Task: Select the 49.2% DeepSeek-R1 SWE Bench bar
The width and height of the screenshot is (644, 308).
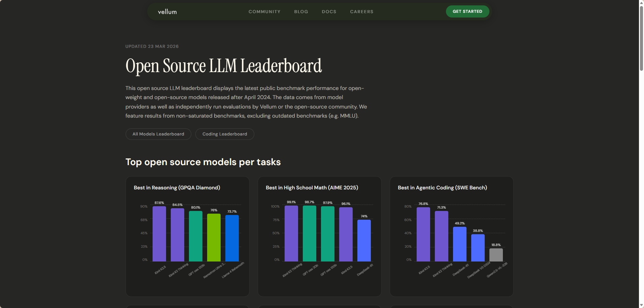Action: pyautogui.click(x=460, y=244)
